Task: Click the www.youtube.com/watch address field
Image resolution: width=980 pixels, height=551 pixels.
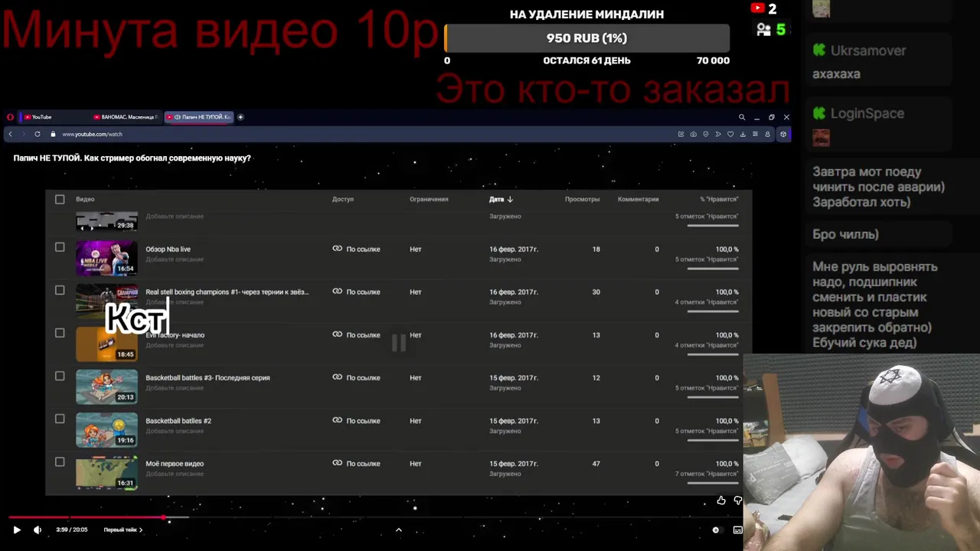Action: click(x=92, y=134)
